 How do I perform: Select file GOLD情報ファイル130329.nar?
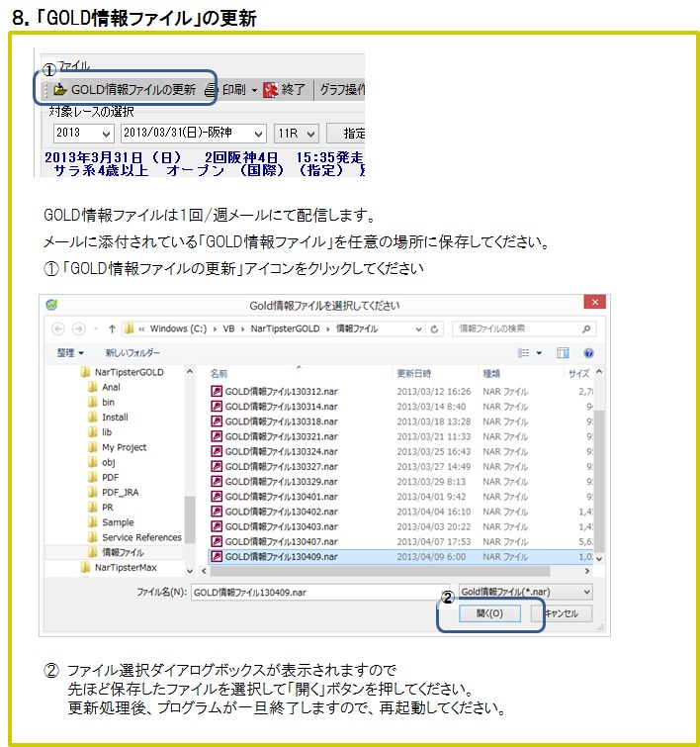(x=281, y=482)
